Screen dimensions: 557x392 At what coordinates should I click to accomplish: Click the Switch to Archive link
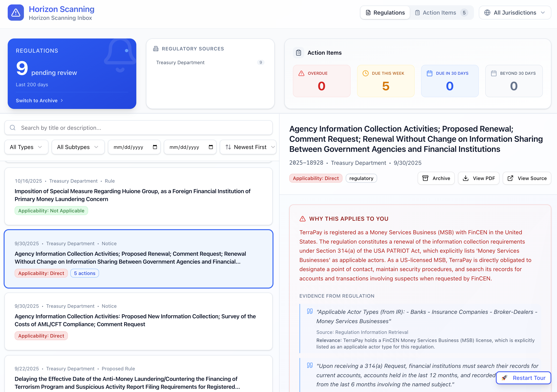coord(39,100)
